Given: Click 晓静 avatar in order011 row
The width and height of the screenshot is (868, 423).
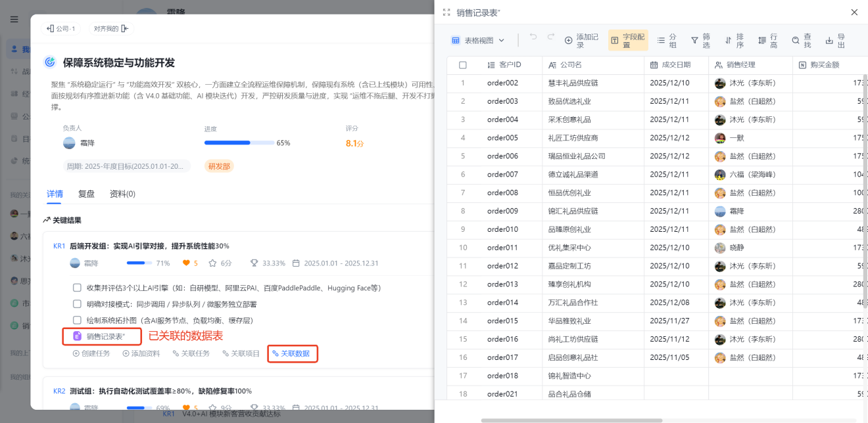Looking at the screenshot, I should point(720,248).
